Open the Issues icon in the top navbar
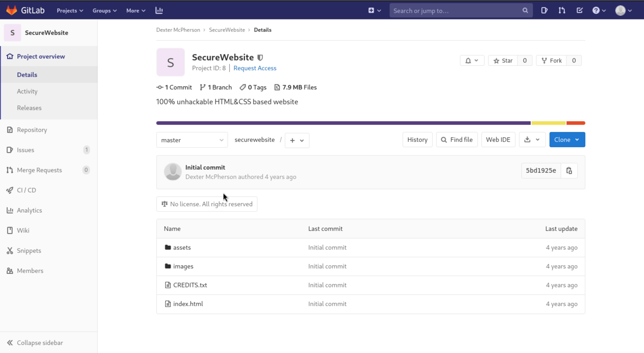644x353 pixels. coord(544,11)
